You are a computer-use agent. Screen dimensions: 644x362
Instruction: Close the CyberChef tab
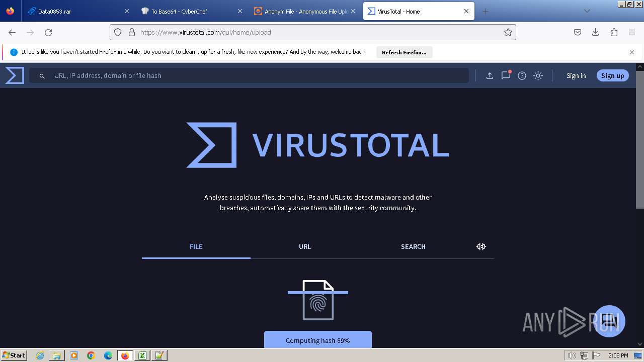(x=239, y=11)
